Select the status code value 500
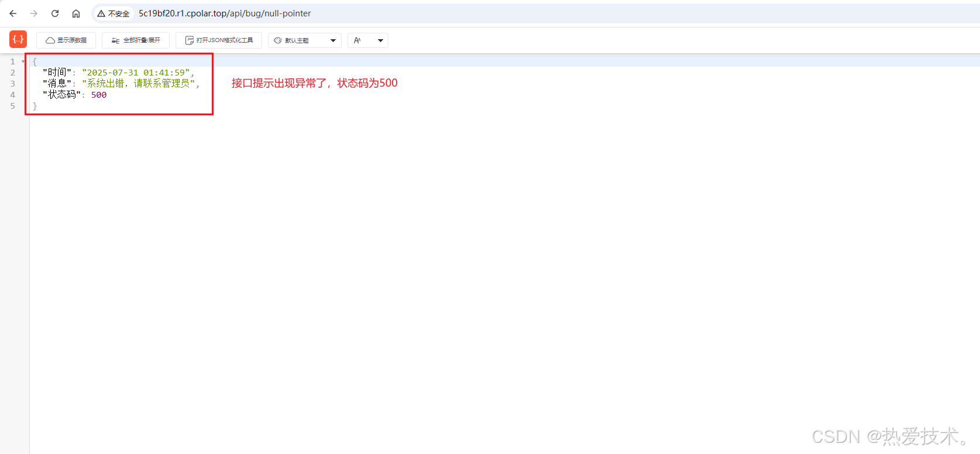 [99, 95]
